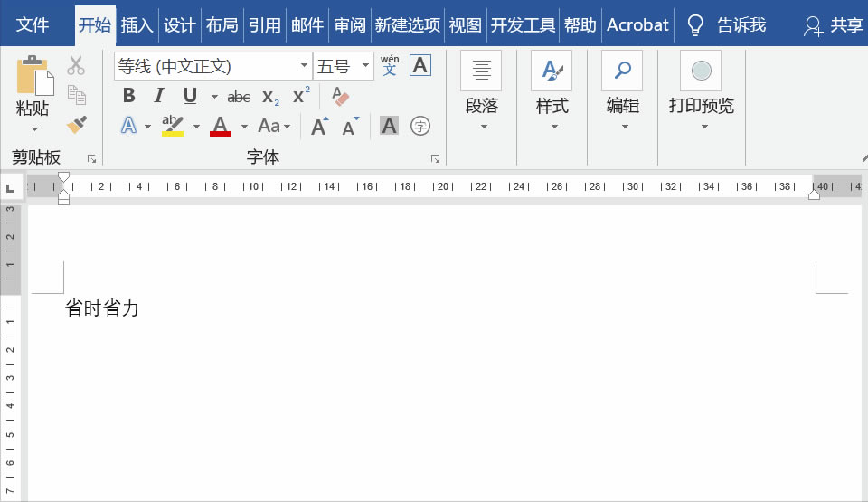This screenshot has width=868, height=502.
Task: Toggle subscript formatting
Action: click(270, 97)
